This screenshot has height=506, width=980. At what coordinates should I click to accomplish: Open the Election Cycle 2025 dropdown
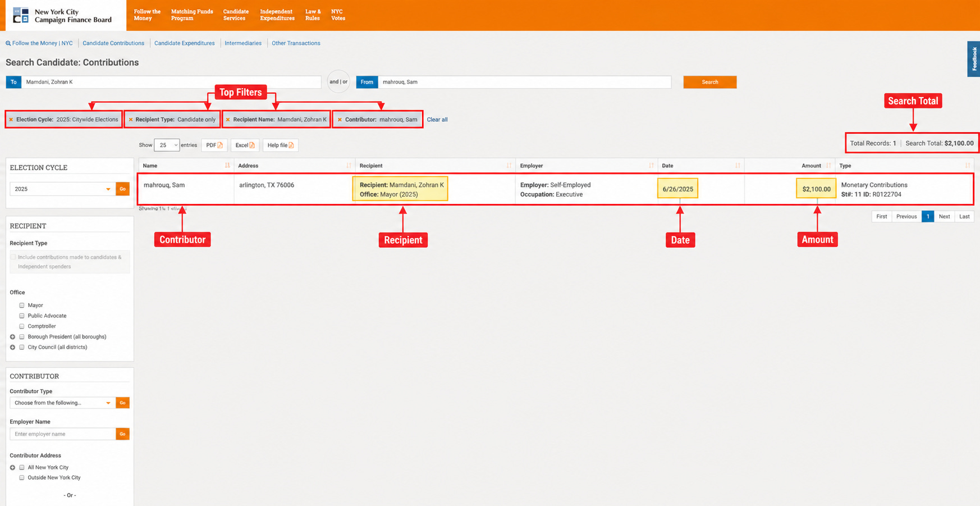62,189
